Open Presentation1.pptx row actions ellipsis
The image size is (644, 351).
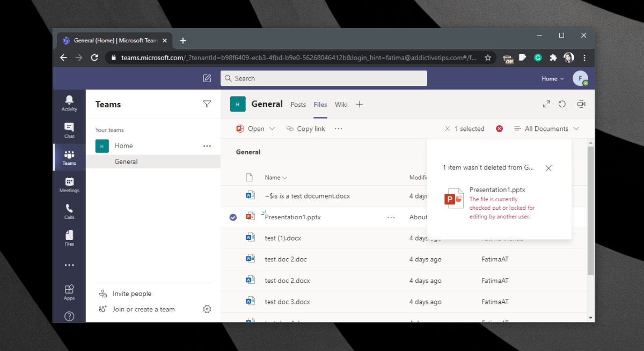(x=391, y=217)
